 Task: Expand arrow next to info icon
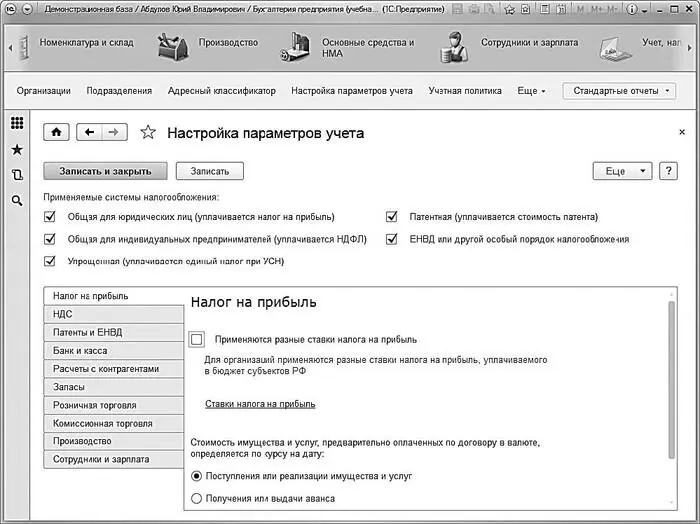(x=645, y=11)
